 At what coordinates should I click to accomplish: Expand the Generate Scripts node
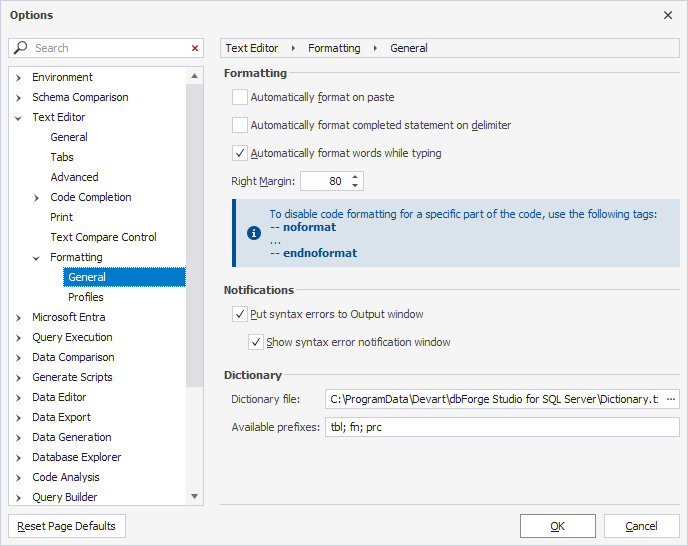[18, 378]
